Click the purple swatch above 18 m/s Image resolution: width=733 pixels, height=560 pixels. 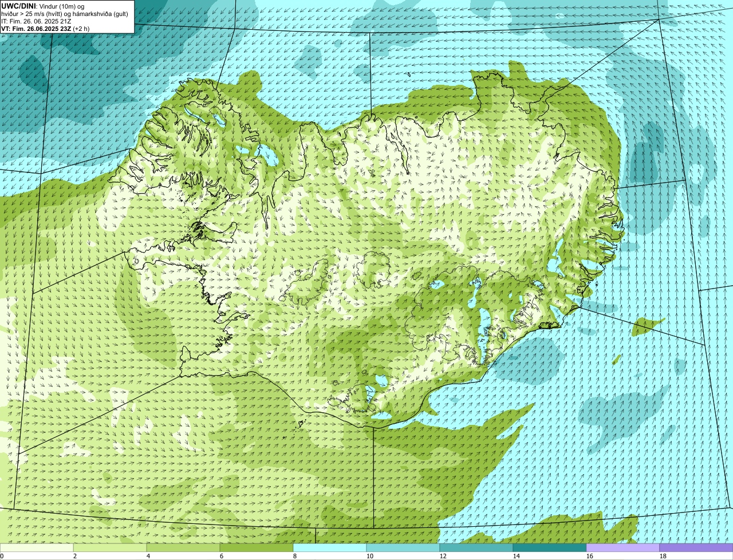click(x=696, y=547)
